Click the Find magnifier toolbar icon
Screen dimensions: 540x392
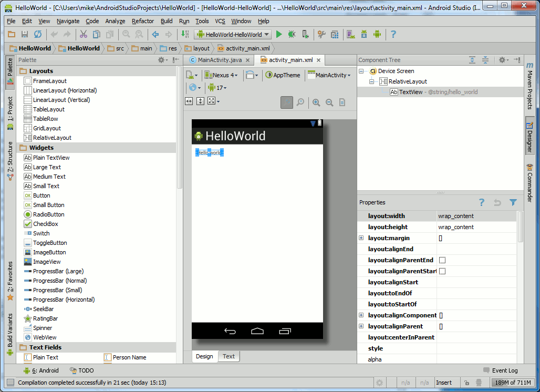tap(126, 34)
